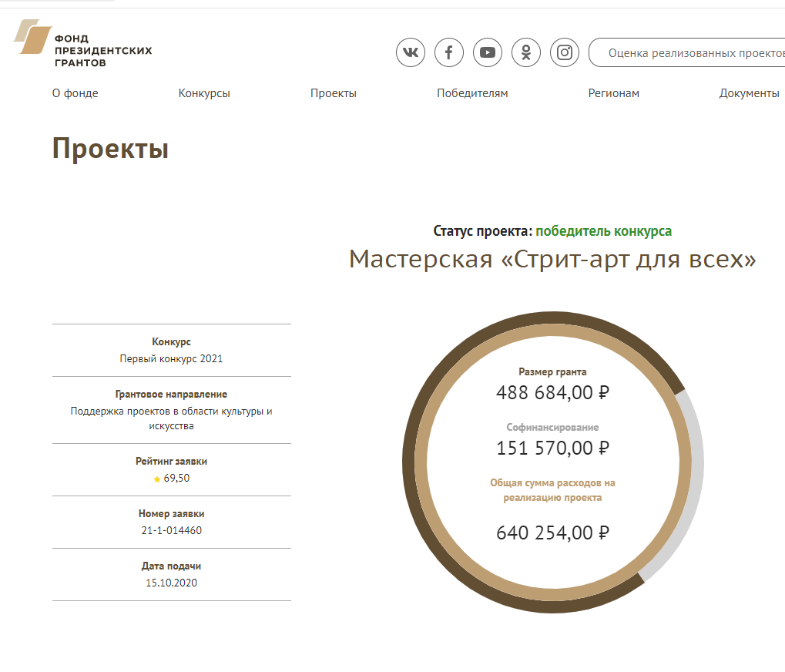Open the "О фонде" menu item

coord(75,93)
